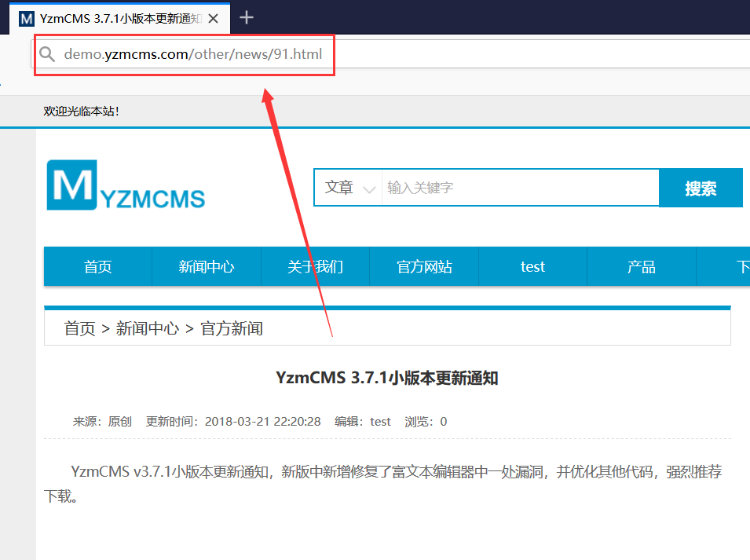Click the 更新时间 2018-03-21 22:20:28 text

click(x=233, y=421)
